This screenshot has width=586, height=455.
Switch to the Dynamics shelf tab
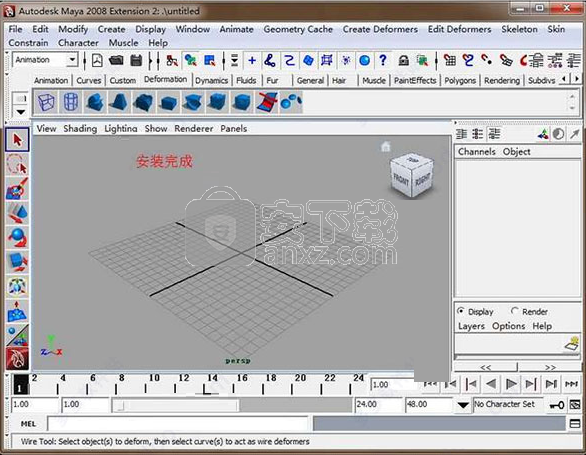(x=211, y=80)
